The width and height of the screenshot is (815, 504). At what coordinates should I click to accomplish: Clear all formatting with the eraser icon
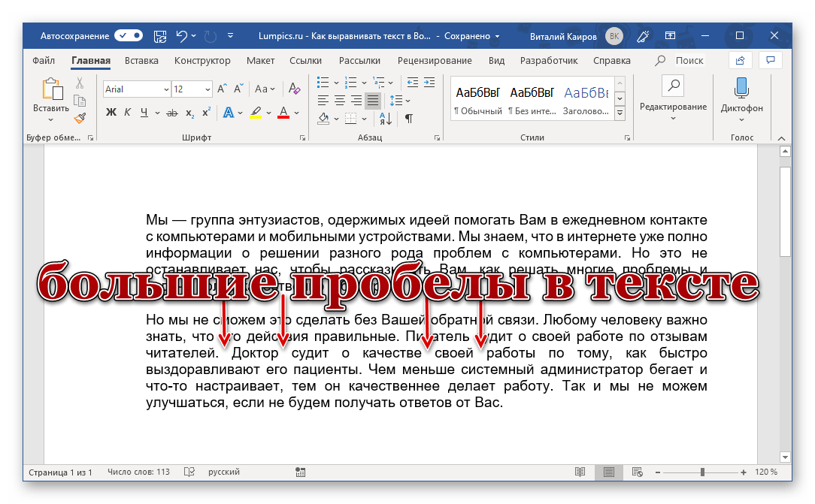tap(294, 89)
